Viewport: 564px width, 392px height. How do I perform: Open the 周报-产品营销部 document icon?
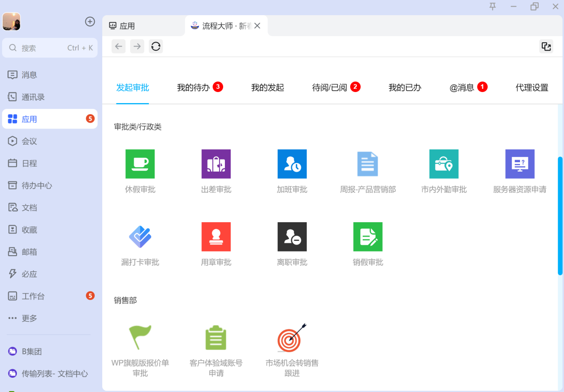[368, 164]
